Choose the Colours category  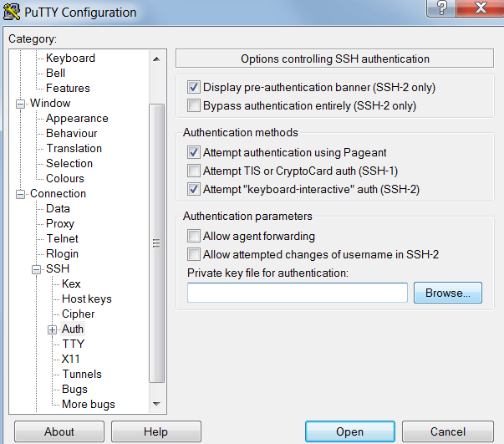tap(65, 178)
